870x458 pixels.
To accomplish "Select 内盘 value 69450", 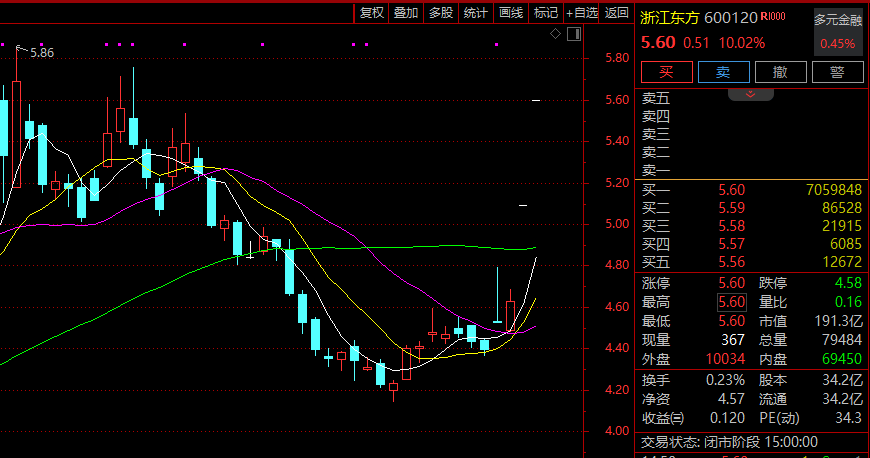I will pos(842,359).
